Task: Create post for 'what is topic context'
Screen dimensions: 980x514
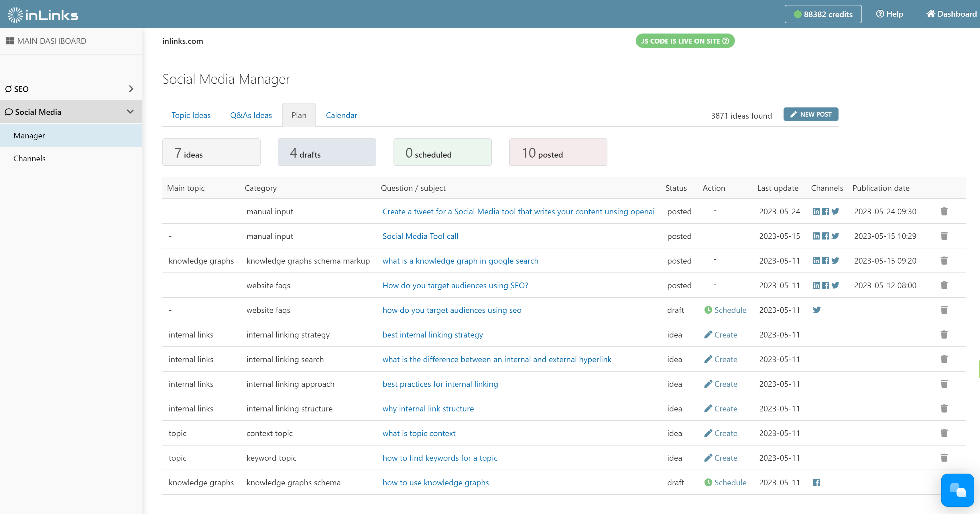Action: click(x=721, y=433)
